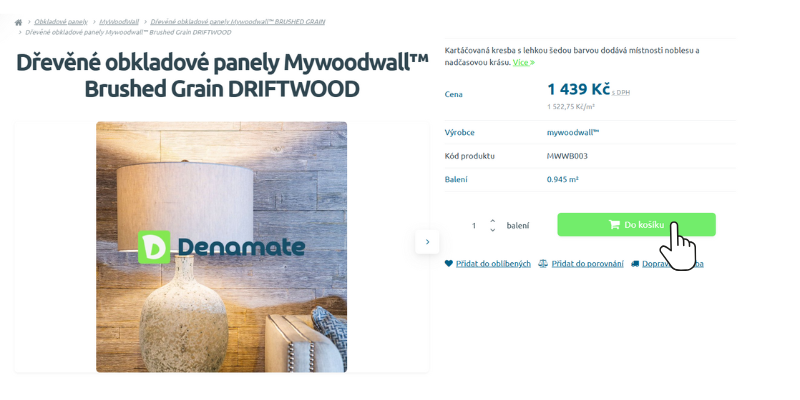Image resolution: width=800 pixels, height=400 pixels.
Task: Open mywoodwall™ manufacturer link
Action: 573,133
